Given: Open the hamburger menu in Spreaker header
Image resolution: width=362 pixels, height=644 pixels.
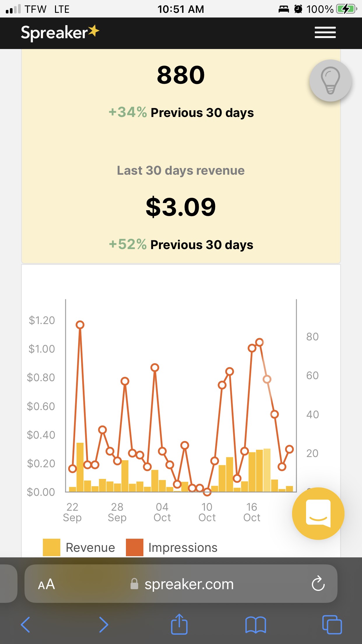Looking at the screenshot, I should (325, 32).
